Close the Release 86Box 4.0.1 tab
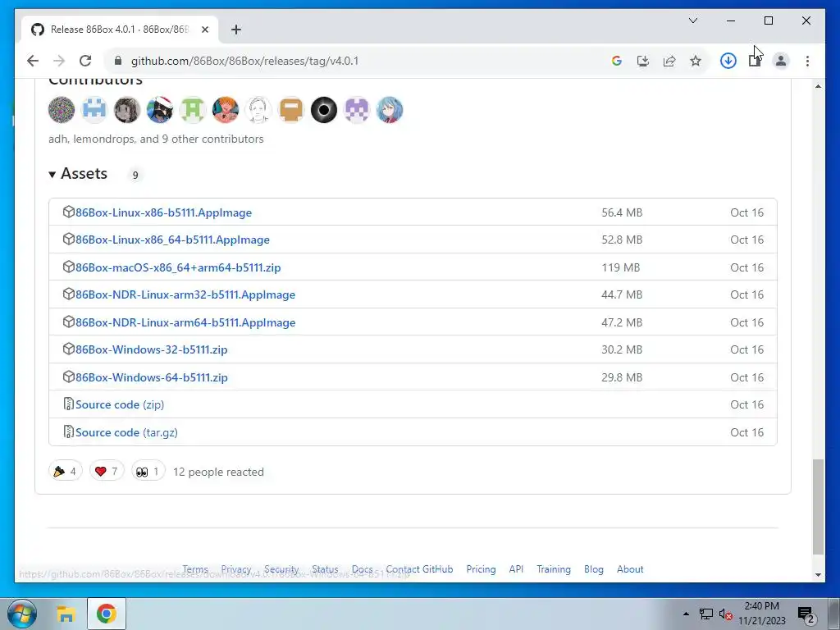 click(204, 30)
